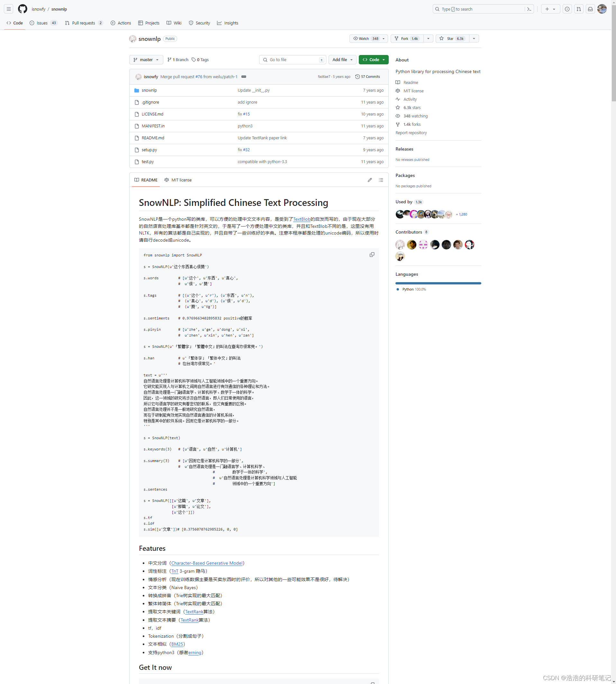Select the README tab
Screen dimensions: 616x684
click(x=146, y=180)
